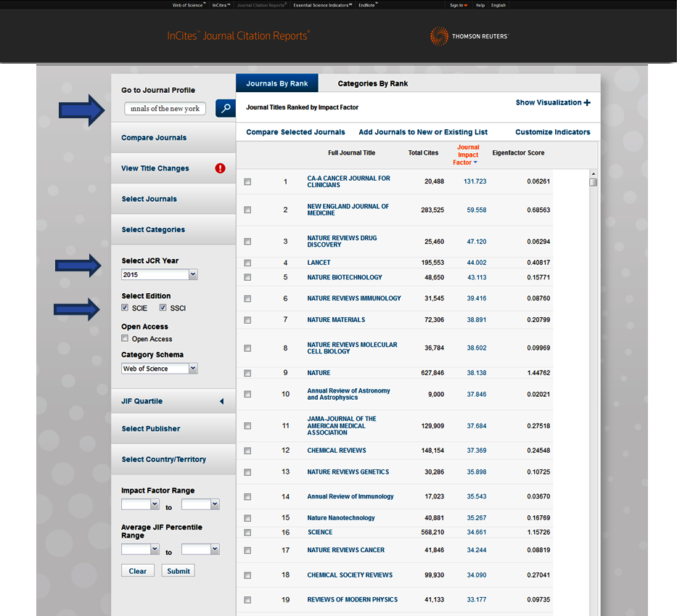Click the impact factor 131.723 link
The height and width of the screenshot is (616, 677).
(475, 181)
